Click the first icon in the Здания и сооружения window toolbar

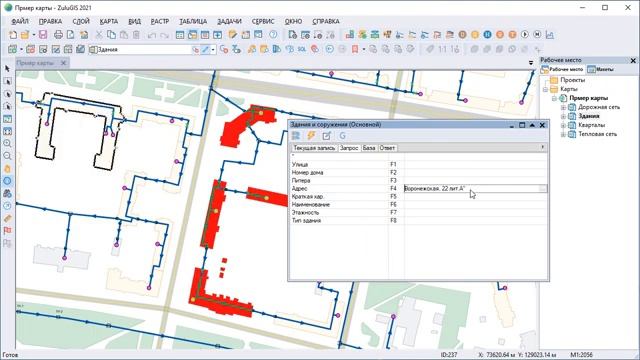click(x=296, y=136)
